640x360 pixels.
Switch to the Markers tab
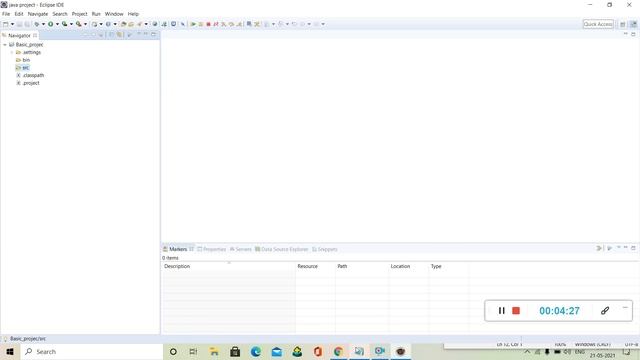178,249
